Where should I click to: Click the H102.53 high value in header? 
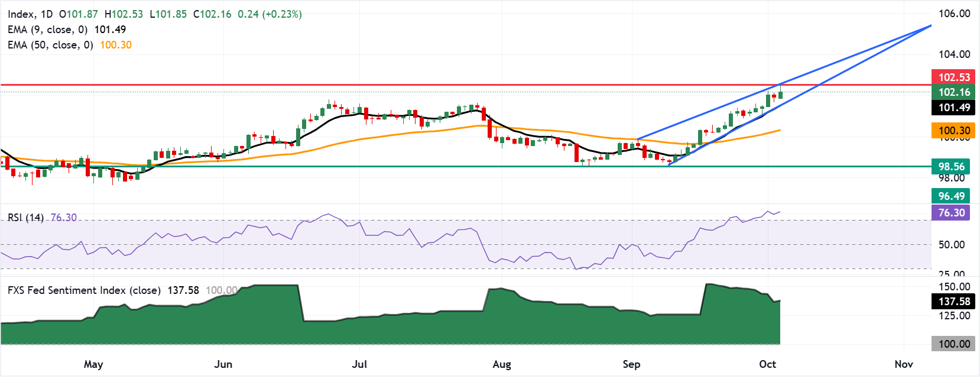coord(124,14)
